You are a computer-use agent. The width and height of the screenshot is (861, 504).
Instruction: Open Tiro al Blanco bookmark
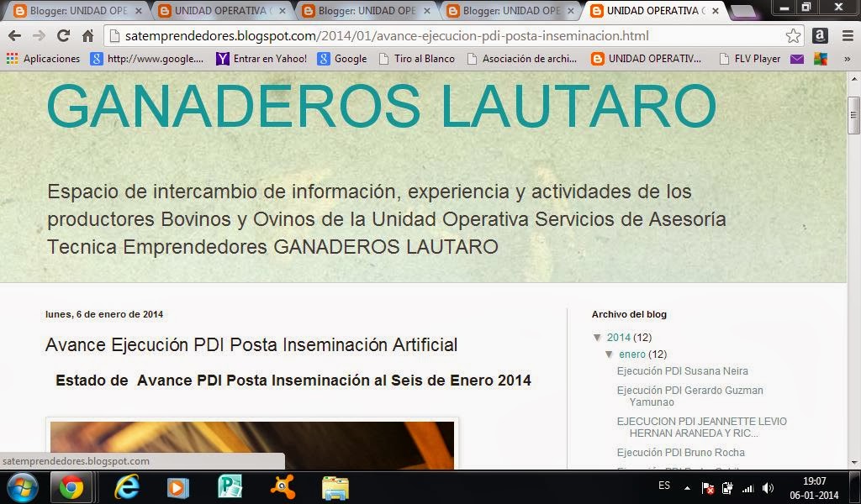pos(417,59)
